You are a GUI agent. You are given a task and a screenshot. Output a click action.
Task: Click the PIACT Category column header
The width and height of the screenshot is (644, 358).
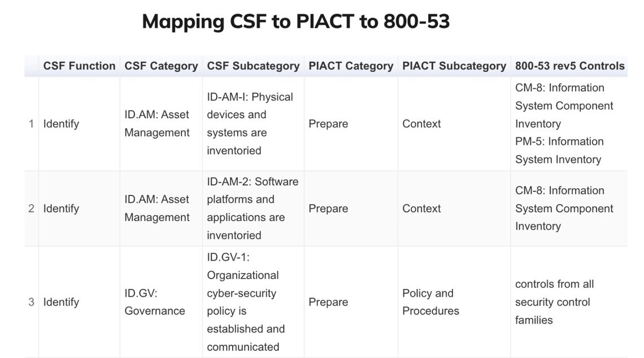pyautogui.click(x=351, y=66)
